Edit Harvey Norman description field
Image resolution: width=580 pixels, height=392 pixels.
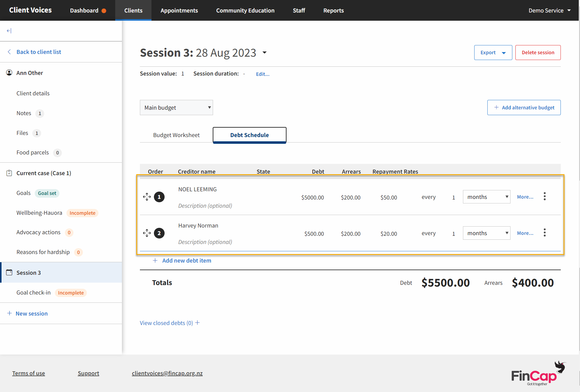click(x=205, y=242)
